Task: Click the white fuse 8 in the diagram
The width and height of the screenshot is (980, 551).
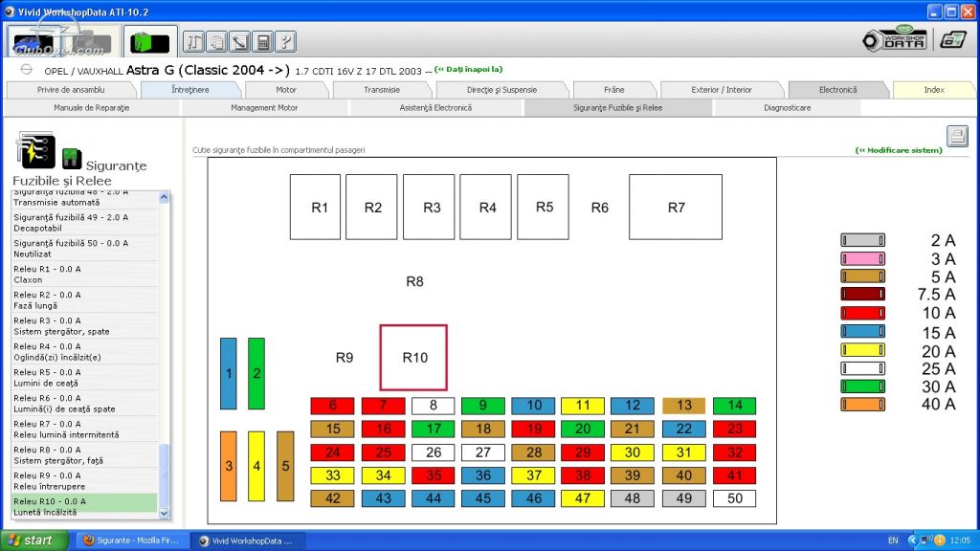Action: coord(434,406)
